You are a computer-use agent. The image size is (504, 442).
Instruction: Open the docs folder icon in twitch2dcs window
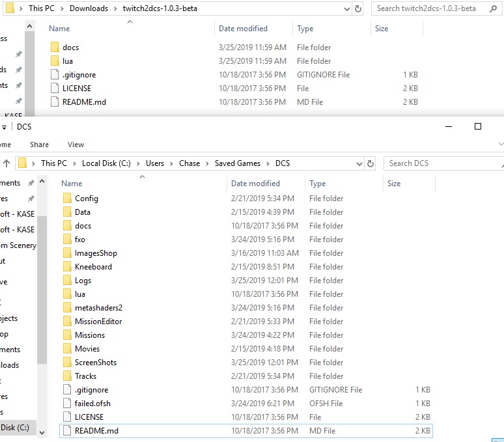tap(55, 47)
